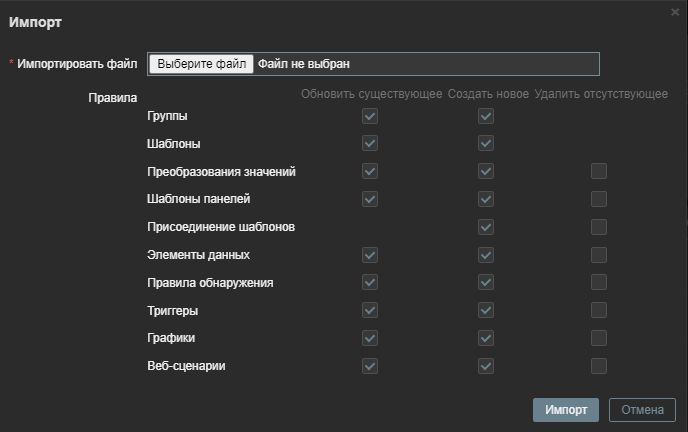Click the 'Импорт' button

point(565,410)
